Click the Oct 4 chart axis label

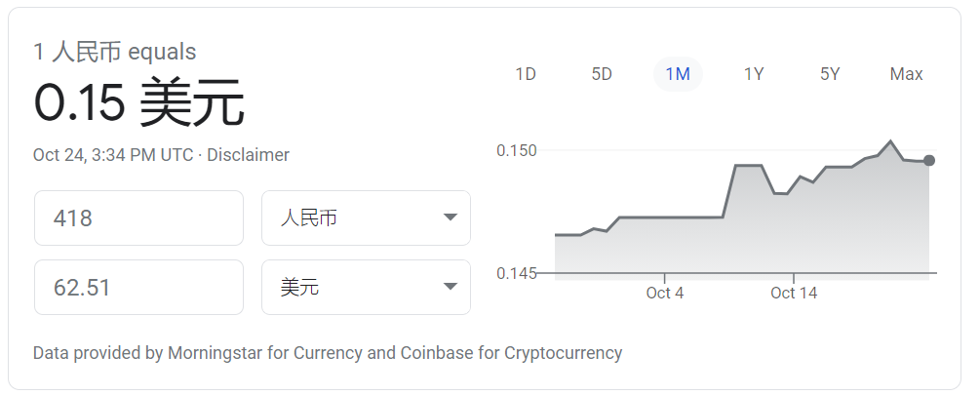665,294
